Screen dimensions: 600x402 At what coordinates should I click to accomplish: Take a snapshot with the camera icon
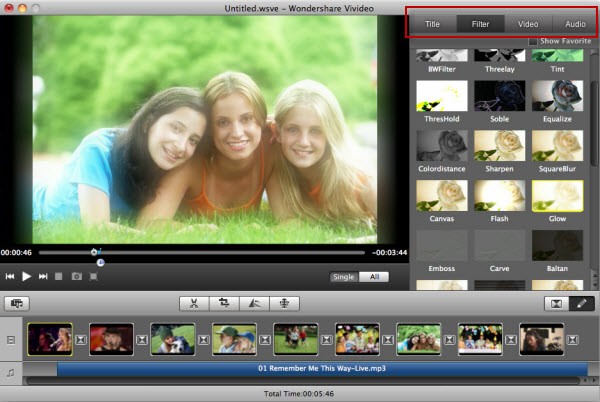click(77, 276)
